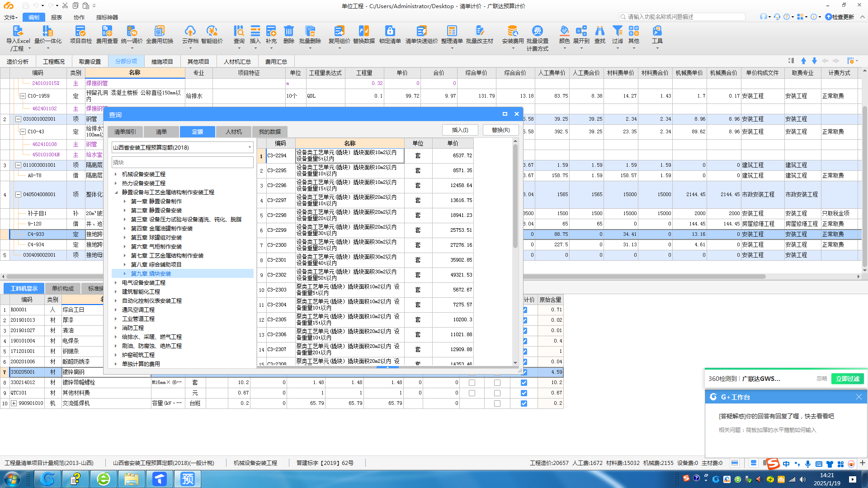Open the 措施项目 tab
This screenshot has width=868, height=488.
162,61
